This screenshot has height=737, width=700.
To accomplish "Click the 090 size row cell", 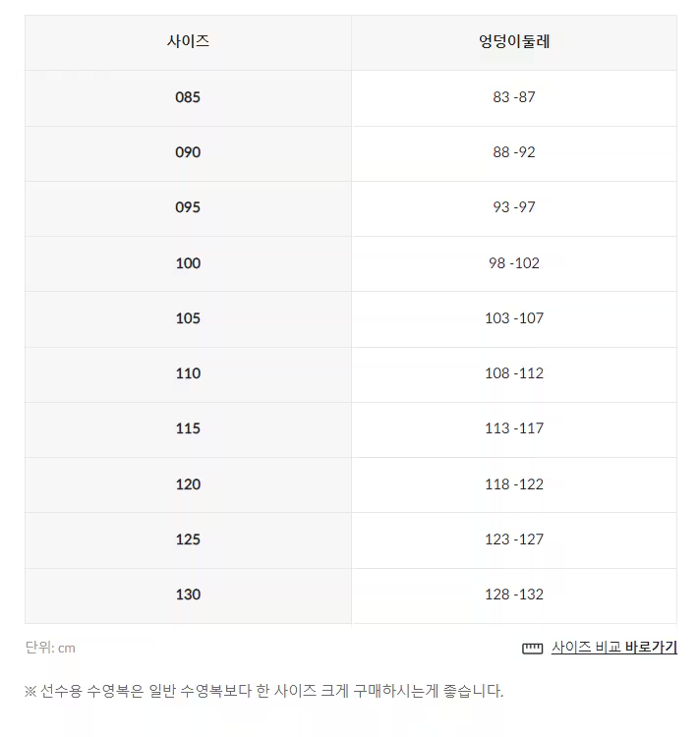I will [188, 153].
